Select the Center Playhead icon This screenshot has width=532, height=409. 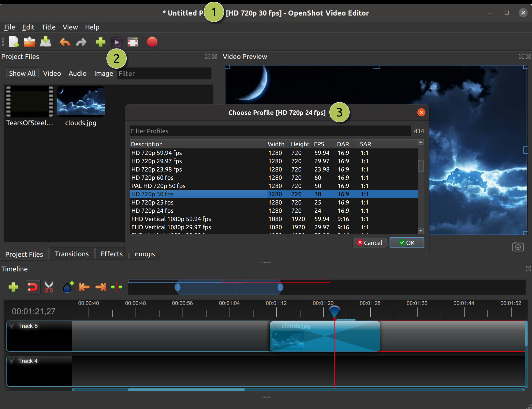coord(116,287)
